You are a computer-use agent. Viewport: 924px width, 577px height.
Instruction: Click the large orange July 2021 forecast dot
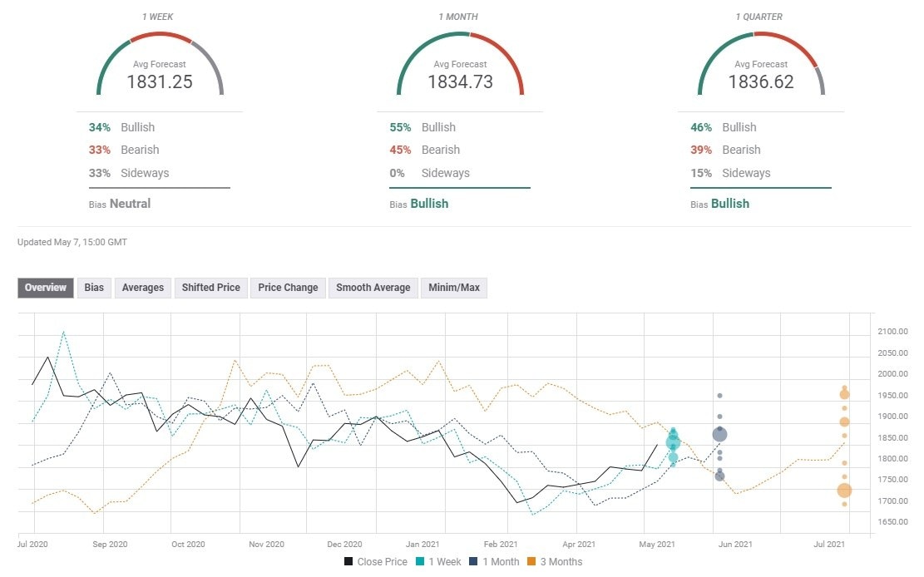(x=843, y=491)
